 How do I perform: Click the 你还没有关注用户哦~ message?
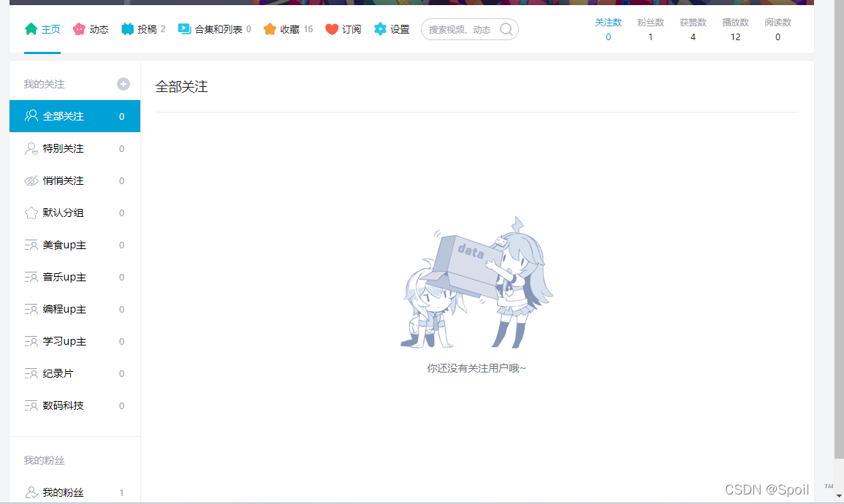point(476,368)
